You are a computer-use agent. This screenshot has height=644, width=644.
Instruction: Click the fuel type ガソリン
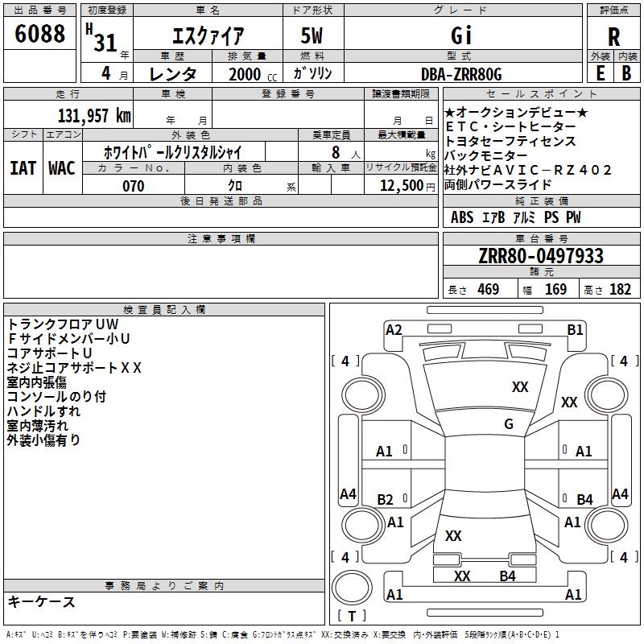[312, 73]
